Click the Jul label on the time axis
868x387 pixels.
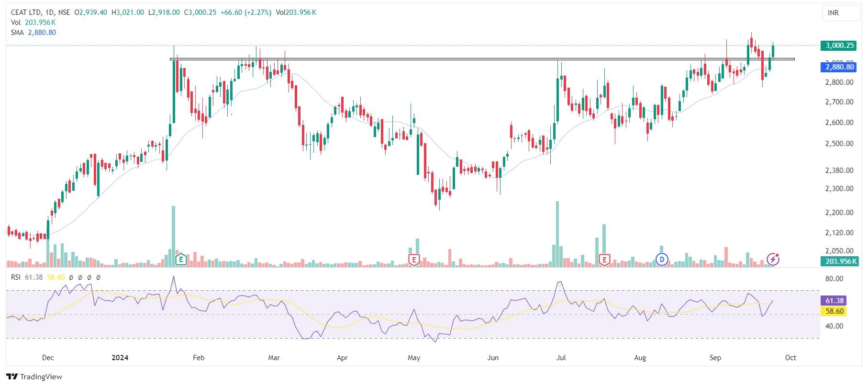(x=561, y=358)
